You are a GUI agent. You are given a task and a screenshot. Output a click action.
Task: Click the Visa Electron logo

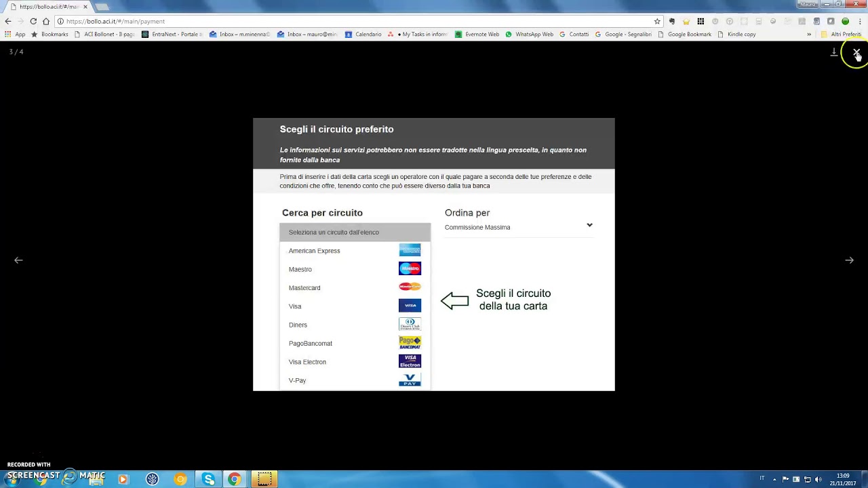(410, 361)
